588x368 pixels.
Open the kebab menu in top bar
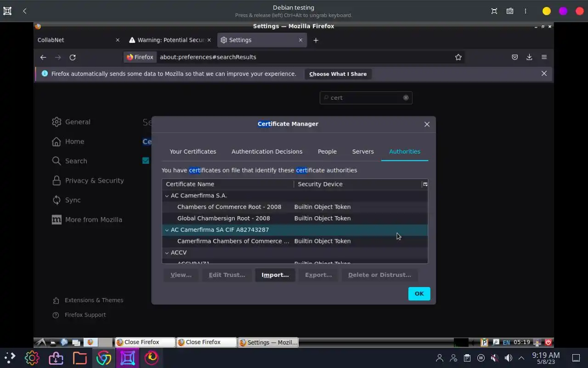coord(526,11)
